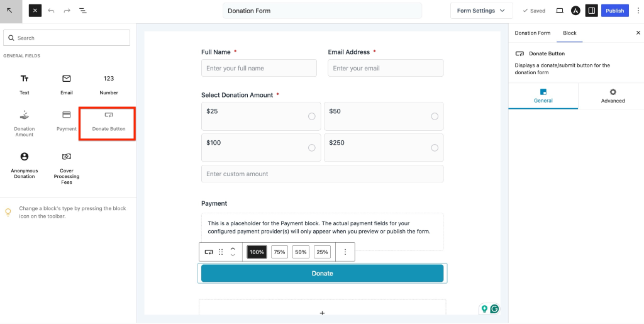Click the block drag handle
This screenshot has height=324, width=644.
[x=221, y=252]
